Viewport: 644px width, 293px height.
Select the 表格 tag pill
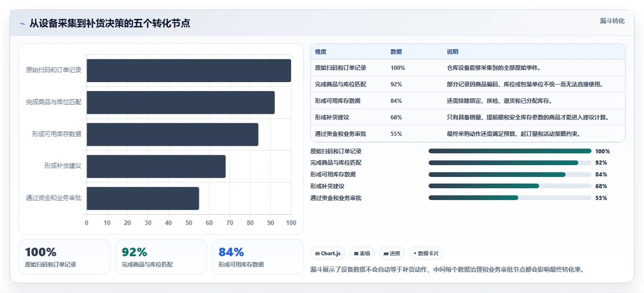click(362, 253)
